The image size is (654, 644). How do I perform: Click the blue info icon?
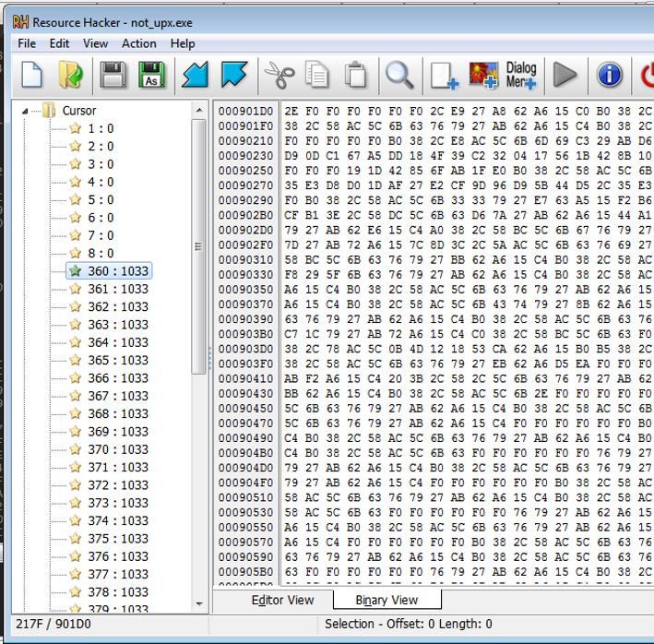pyautogui.click(x=610, y=75)
